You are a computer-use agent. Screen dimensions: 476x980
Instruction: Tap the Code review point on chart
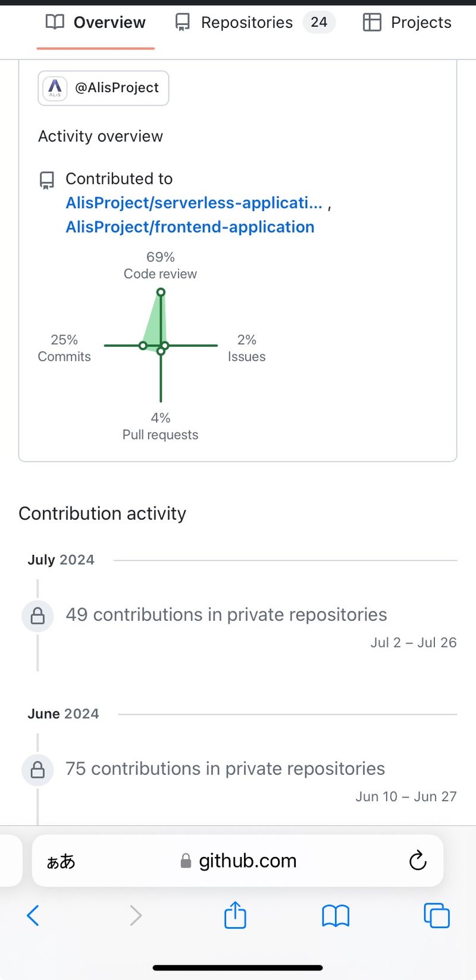point(161,292)
